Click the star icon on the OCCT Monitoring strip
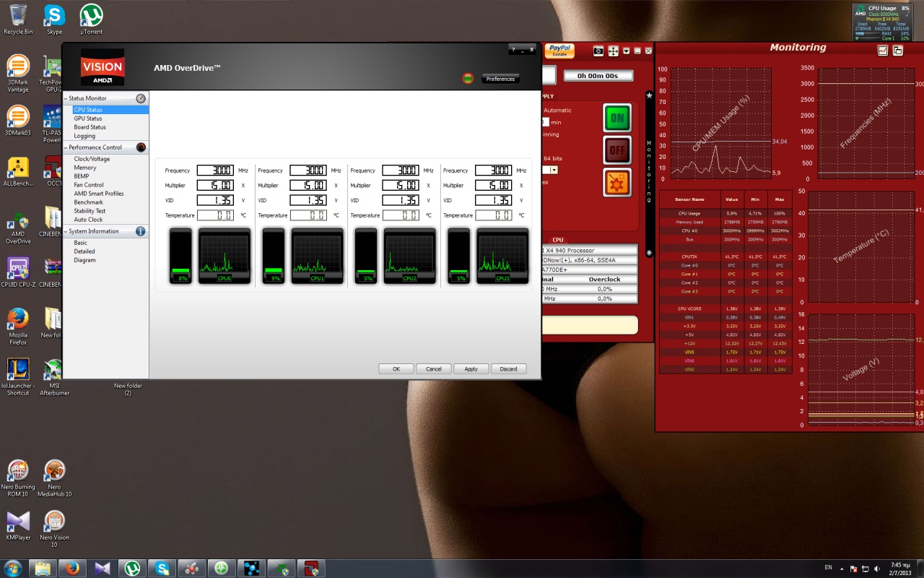 [649, 95]
